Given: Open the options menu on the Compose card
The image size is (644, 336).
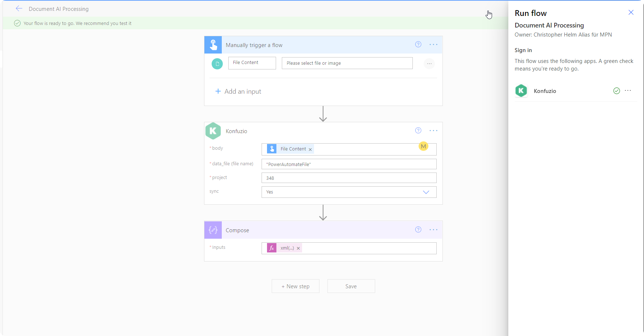Looking at the screenshot, I should [x=433, y=229].
